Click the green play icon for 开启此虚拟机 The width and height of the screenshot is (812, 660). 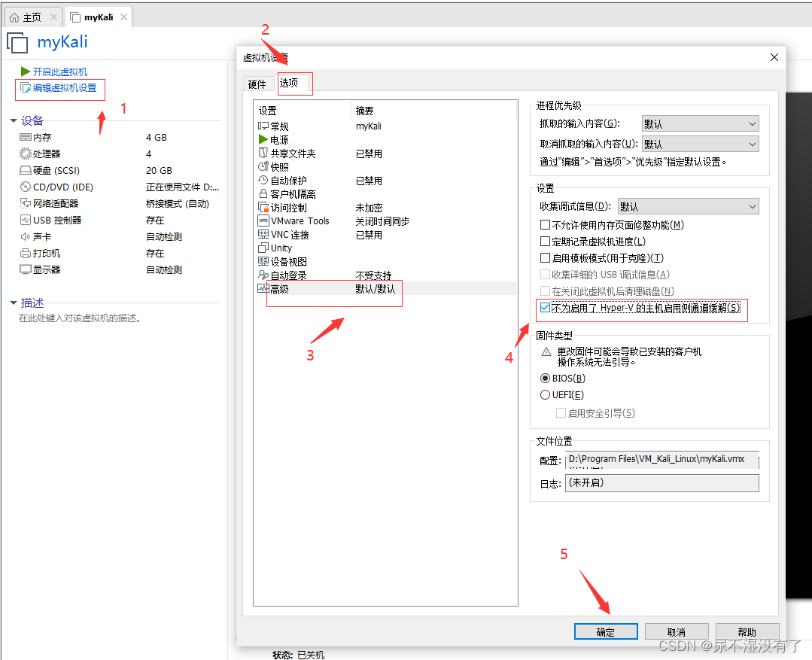pos(26,71)
